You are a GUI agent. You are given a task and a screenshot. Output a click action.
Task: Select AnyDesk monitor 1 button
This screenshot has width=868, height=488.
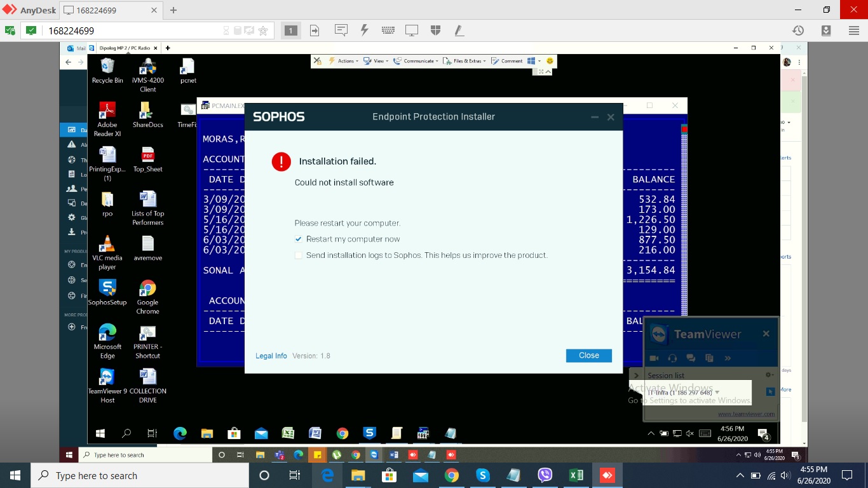tap(290, 30)
